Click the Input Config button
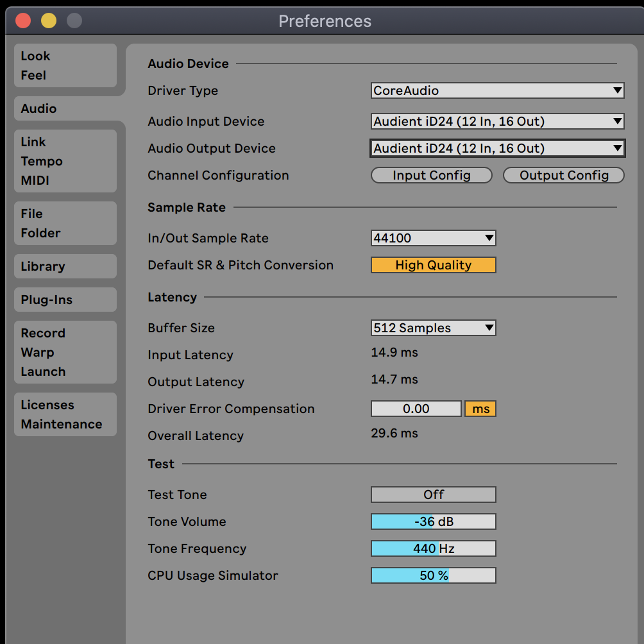 431,175
